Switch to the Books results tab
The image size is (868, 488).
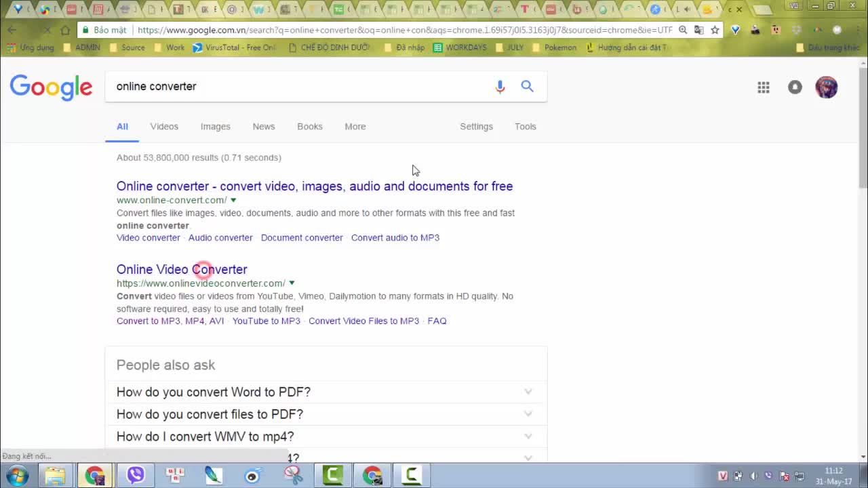[x=309, y=127]
